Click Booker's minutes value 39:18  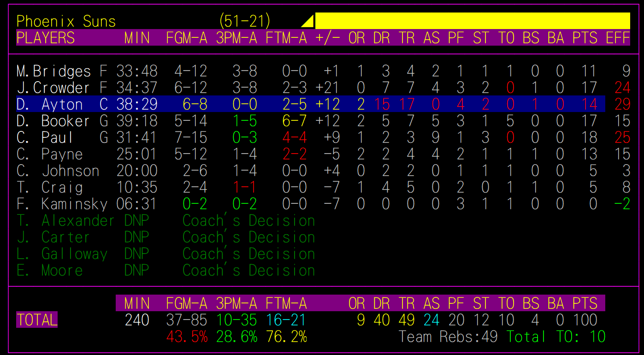click(x=137, y=121)
